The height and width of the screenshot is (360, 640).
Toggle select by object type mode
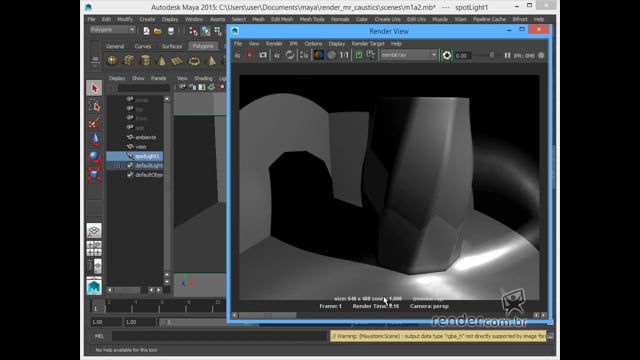206,31
